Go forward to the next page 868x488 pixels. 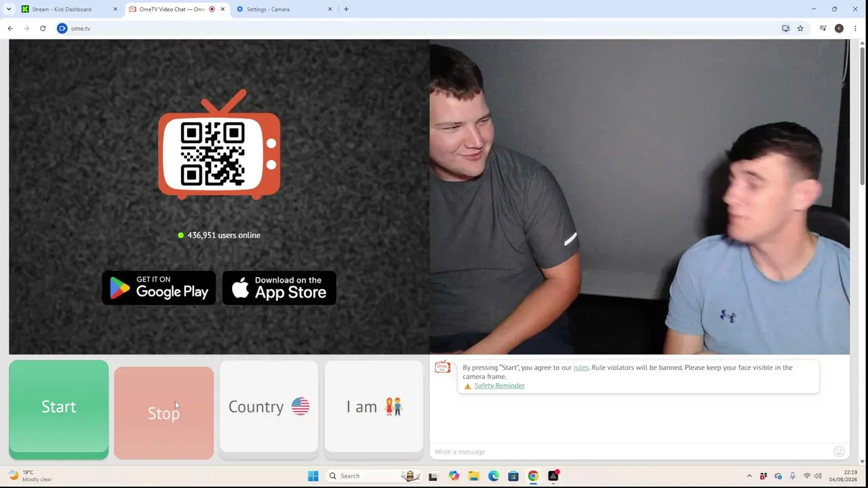[x=26, y=28]
